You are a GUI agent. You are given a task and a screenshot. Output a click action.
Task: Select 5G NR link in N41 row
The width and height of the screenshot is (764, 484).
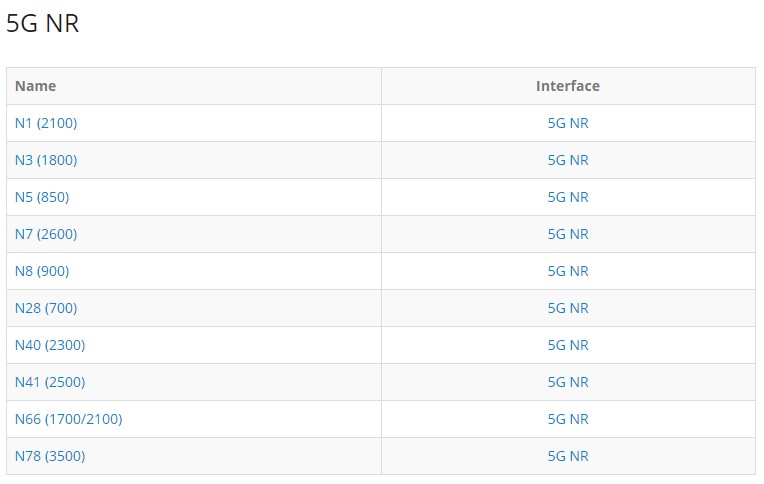coord(568,382)
